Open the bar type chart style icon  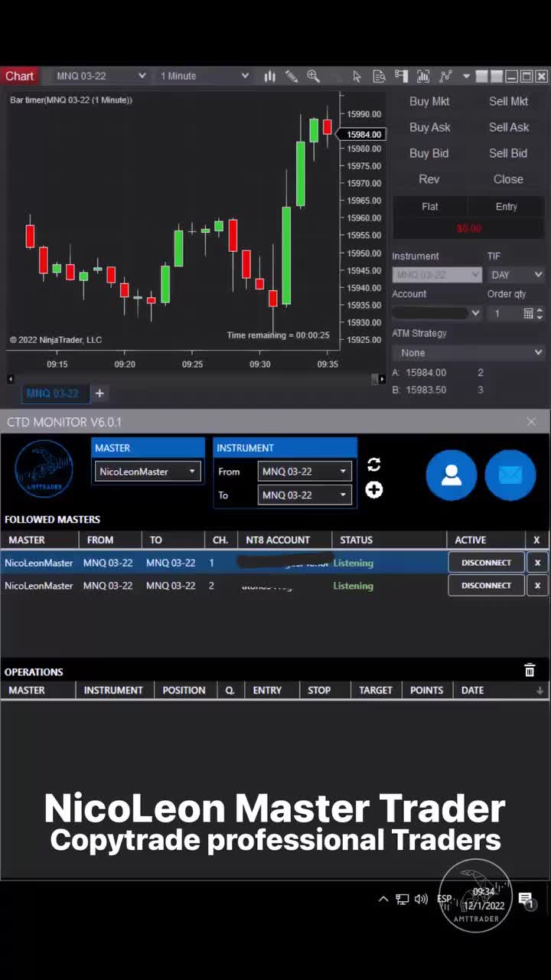269,76
